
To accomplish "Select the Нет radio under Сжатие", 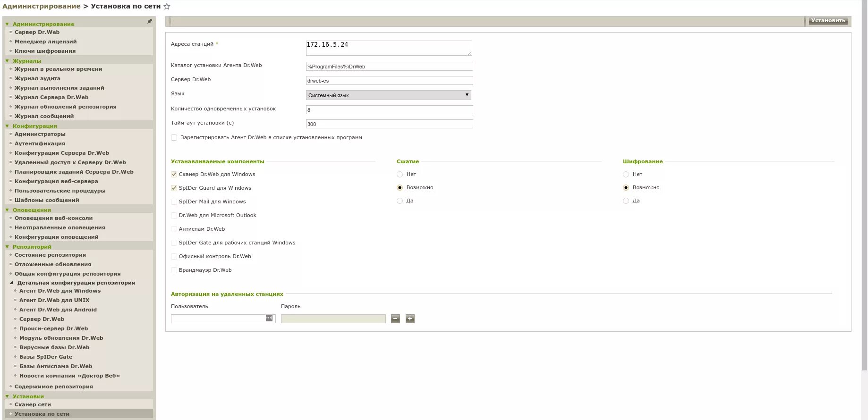I will pyautogui.click(x=400, y=175).
